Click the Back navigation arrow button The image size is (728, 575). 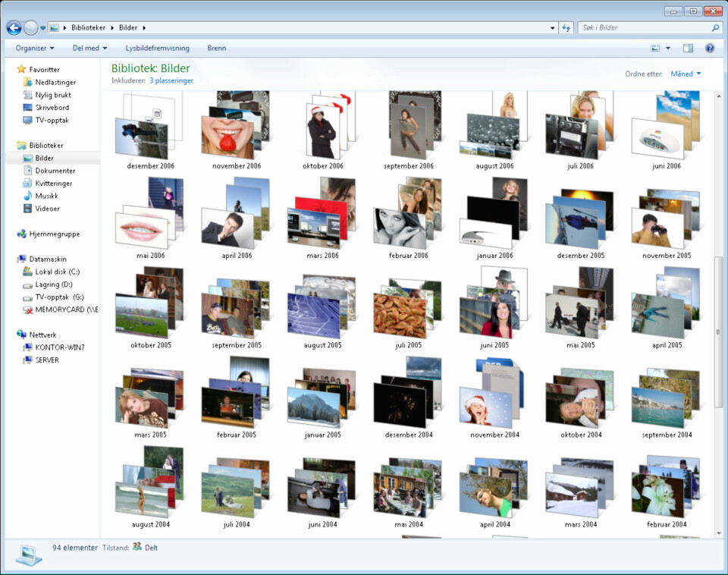14,27
